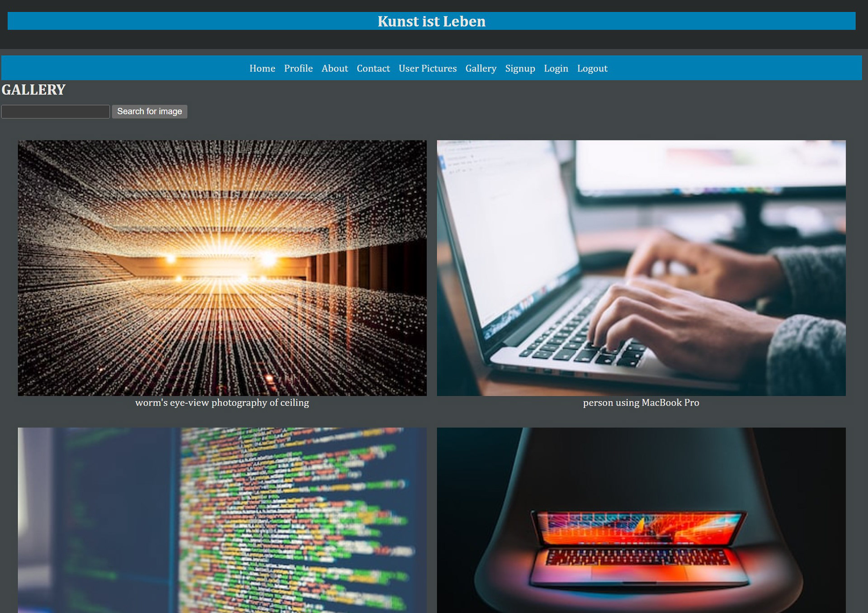Click the Kunst ist Leben site title

(431, 21)
